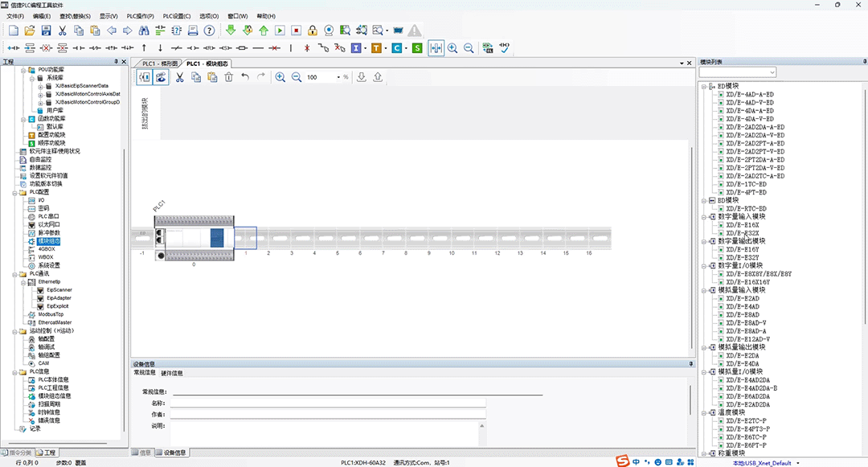The width and height of the screenshot is (868, 467).
Task: Click the canvas vertical scrollbar
Action: coord(692,249)
